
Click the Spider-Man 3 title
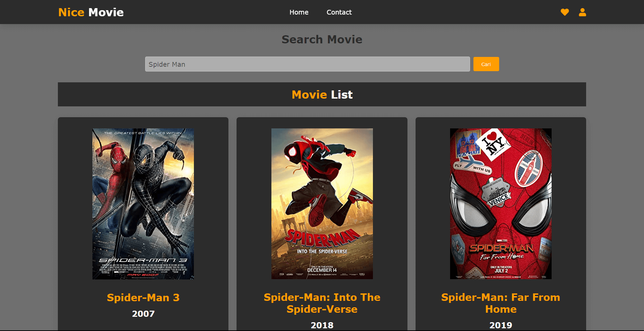tap(143, 297)
